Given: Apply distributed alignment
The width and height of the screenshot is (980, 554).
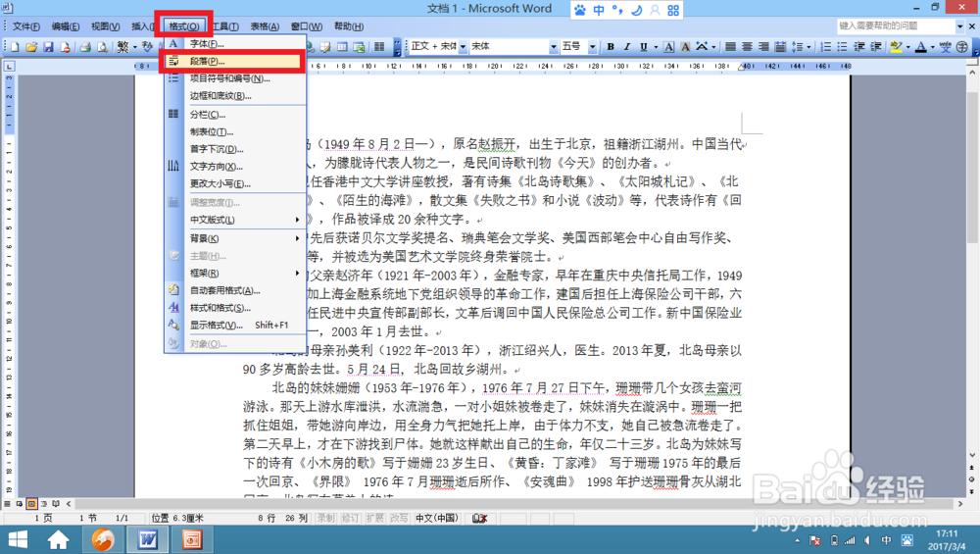Looking at the screenshot, I should tap(780, 47).
